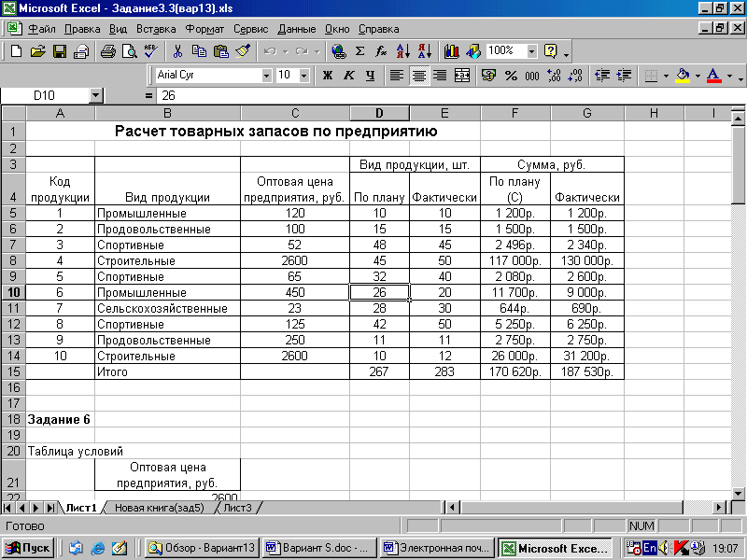Screen dimensions: 747x560
Task: Increase cell indent icon
Action: (x=624, y=76)
